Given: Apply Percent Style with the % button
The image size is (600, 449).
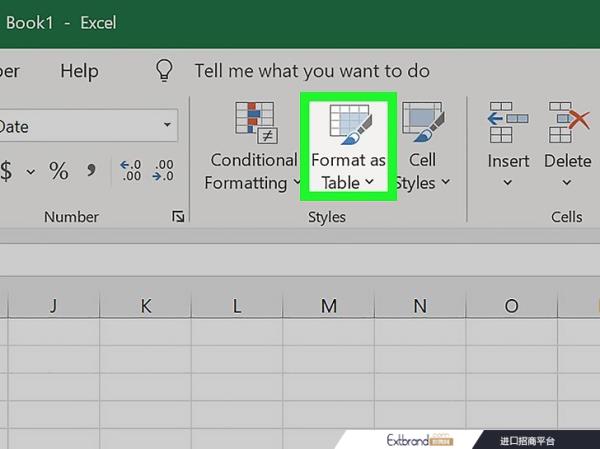Looking at the screenshot, I should click(x=59, y=171).
